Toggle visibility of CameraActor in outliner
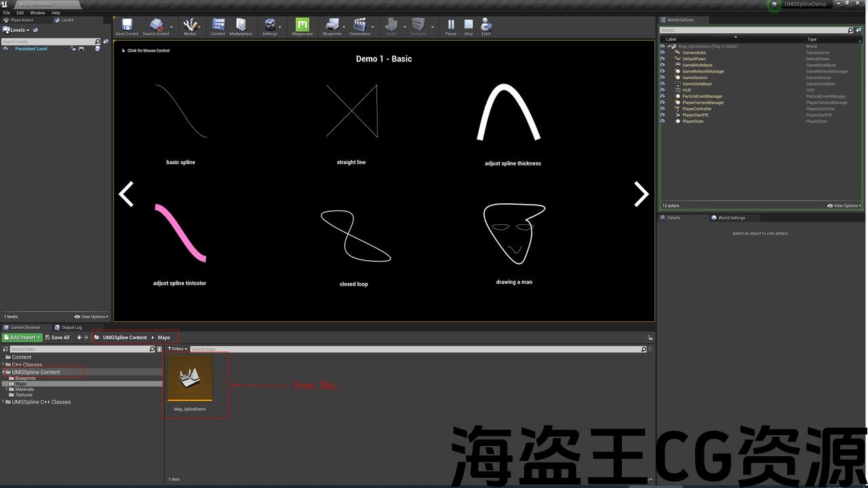868x488 pixels. tap(663, 53)
